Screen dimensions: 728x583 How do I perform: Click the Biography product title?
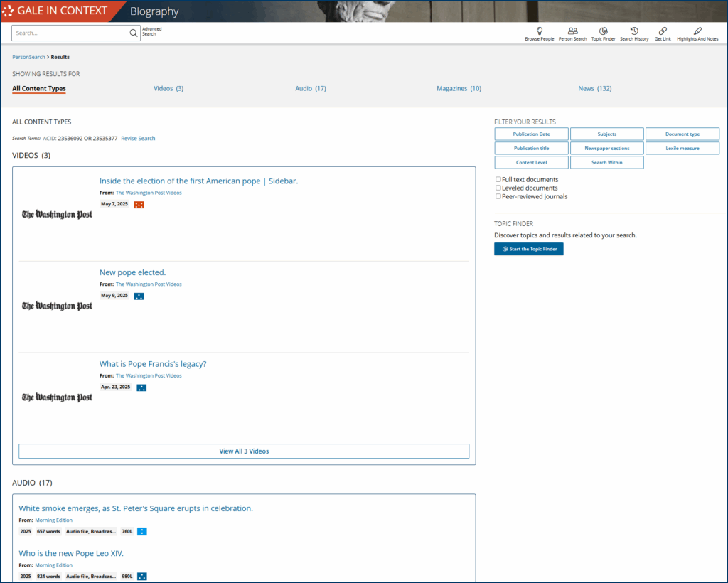(154, 11)
